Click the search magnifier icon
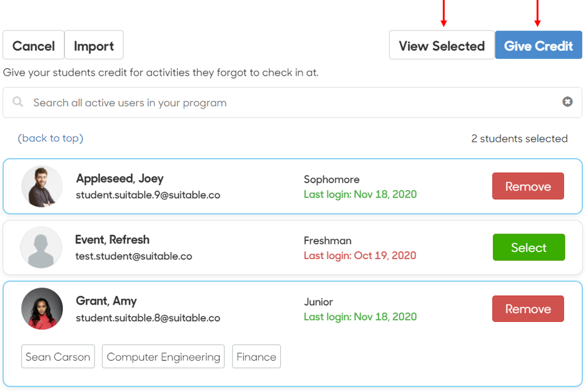This screenshot has height=392, width=586. (18, 102)
